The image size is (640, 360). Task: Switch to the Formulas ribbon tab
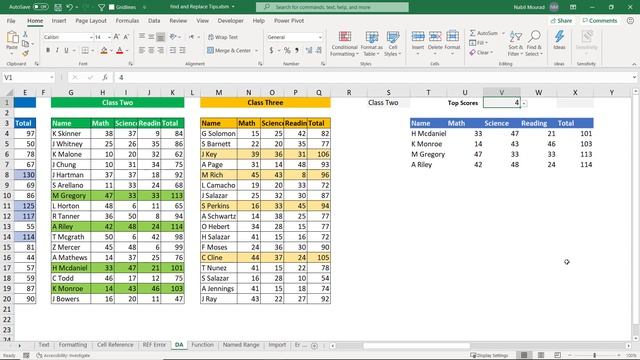coord(127,20)
